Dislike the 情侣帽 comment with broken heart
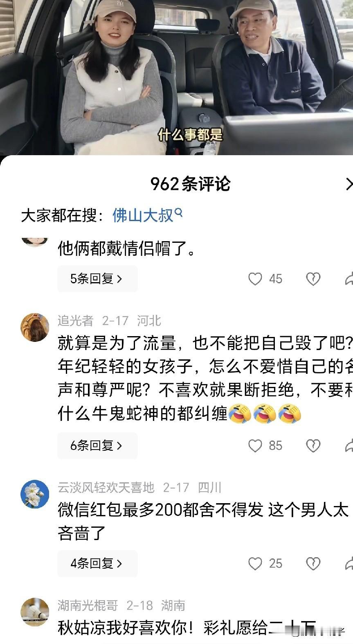The image size is (353, 644). pos(313,279)
